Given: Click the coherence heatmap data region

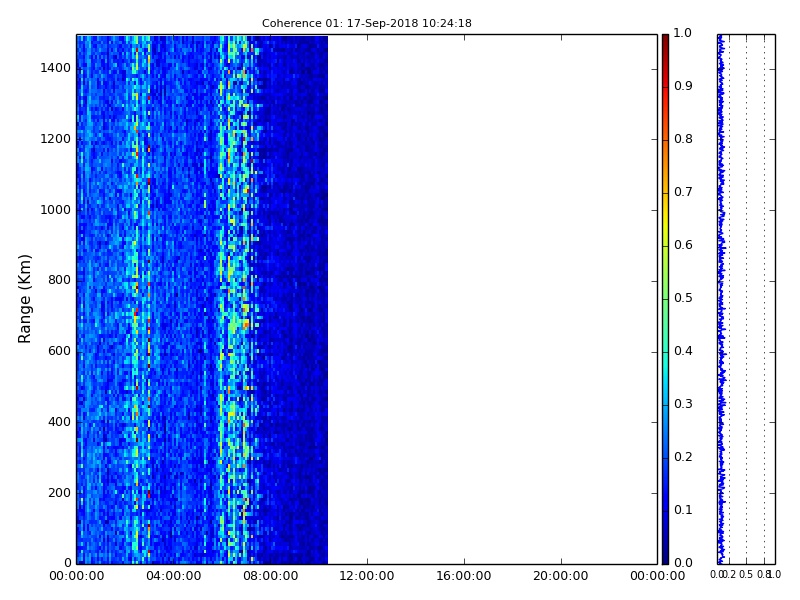Looking at the screenshot, I should point(202,299).
